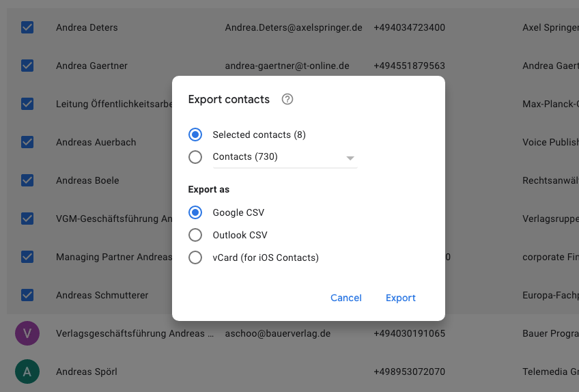
Task: Uncheck the Andrea Deters checkbox
Action: 27,27
